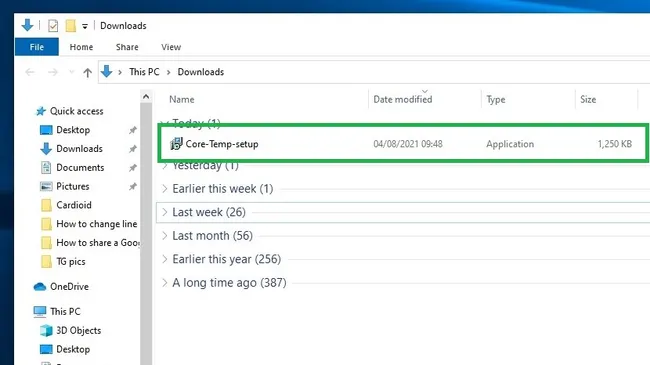The height and width of the screenshot is (365, 650).
Task: Select the Core-Temp-setup file name
Action: tap(222, 144)
